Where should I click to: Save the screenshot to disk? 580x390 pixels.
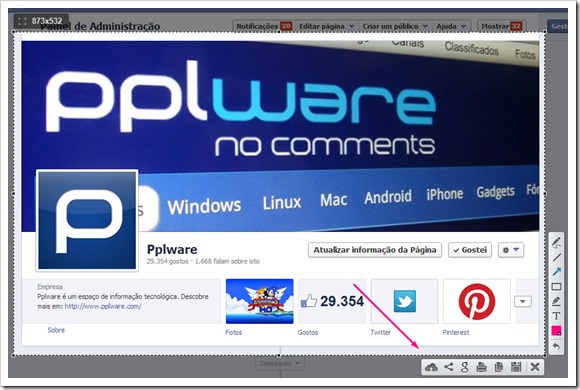click(x=516, y=367)
